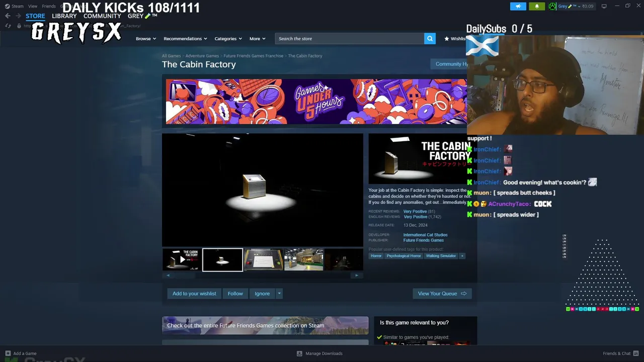Click the Add a Game plus icon
Viewport: 644px width, 362px height.
8,353
